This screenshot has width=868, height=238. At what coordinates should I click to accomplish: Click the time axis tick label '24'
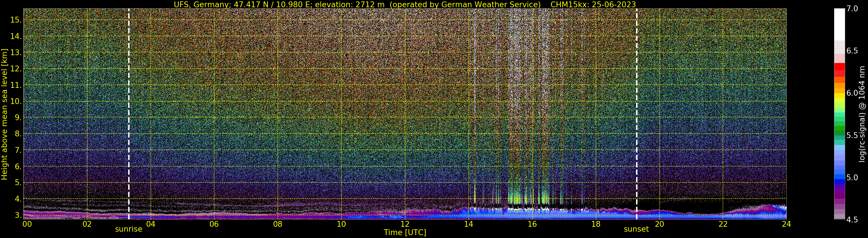(x=786, y=224)
